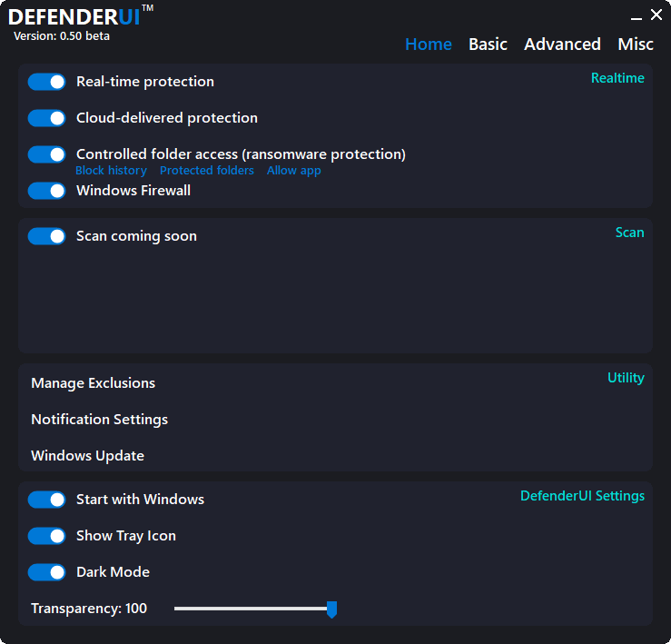Launch Windows Update
The width and height of the screenshot is (671, 644).
coord(87,456)
